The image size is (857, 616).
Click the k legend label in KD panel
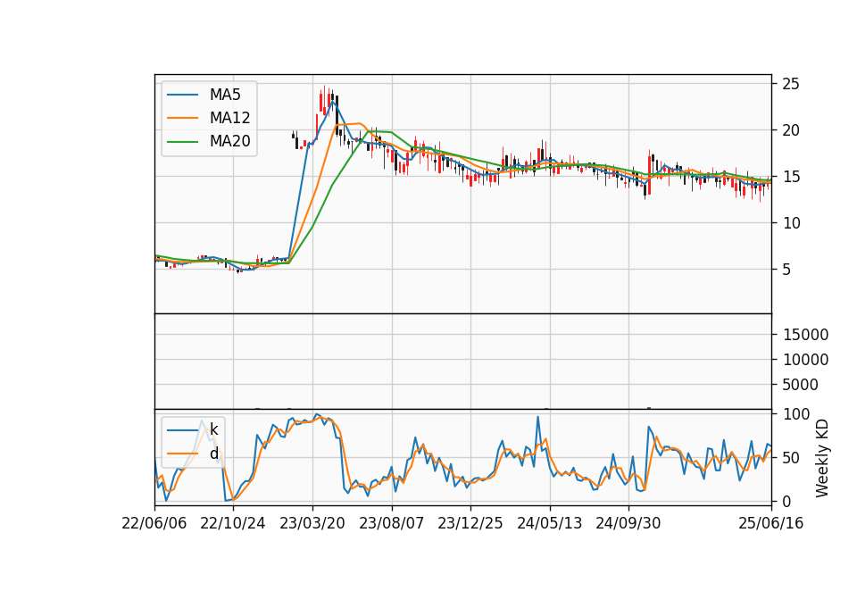click(x=213, y=429)
